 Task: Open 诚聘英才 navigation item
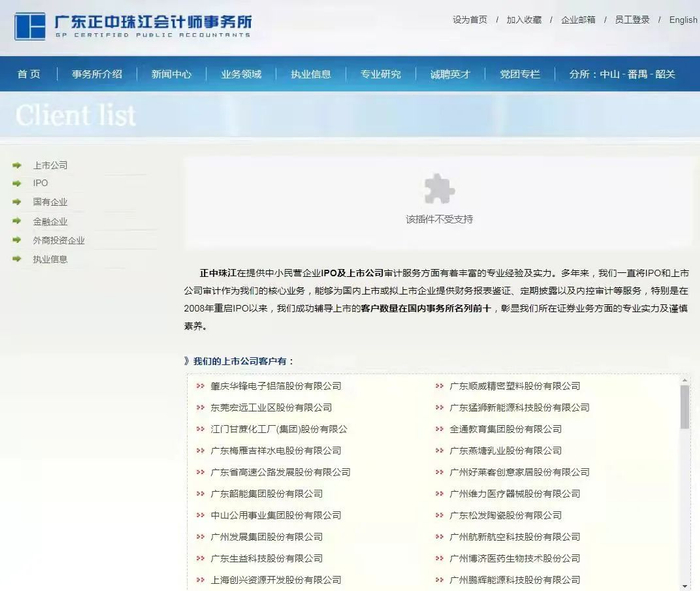(450, 74)
